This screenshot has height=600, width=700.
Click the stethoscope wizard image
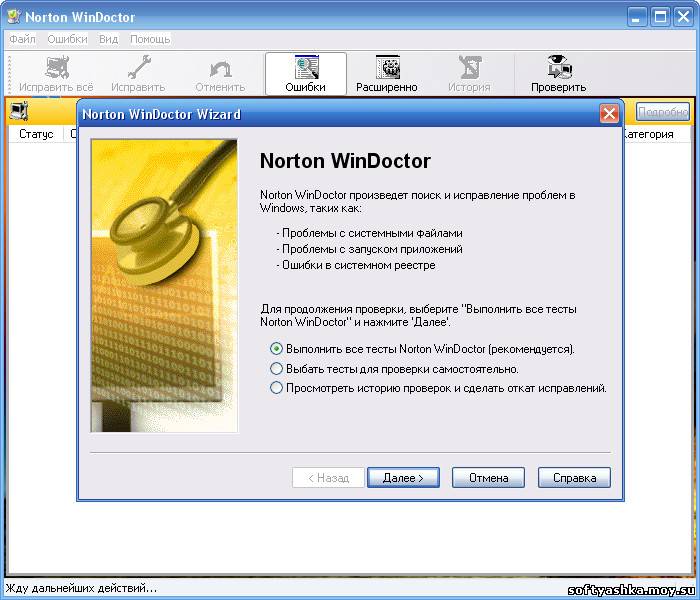pyautogui.click(x=164, y=286)
